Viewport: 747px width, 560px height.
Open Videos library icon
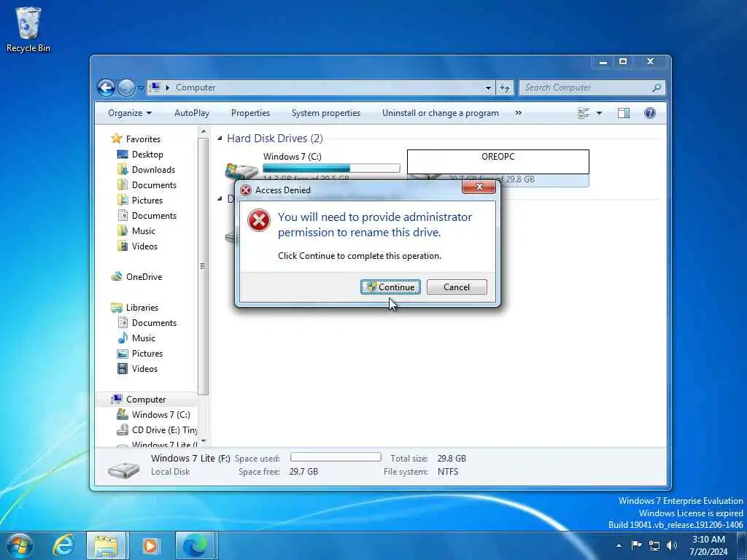pos(123,368)
